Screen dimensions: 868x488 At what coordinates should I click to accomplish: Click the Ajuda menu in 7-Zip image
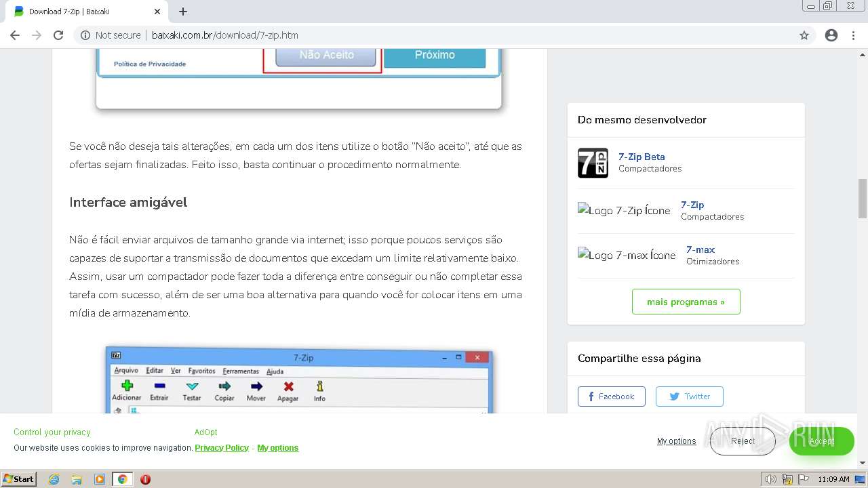pos(275,371)
